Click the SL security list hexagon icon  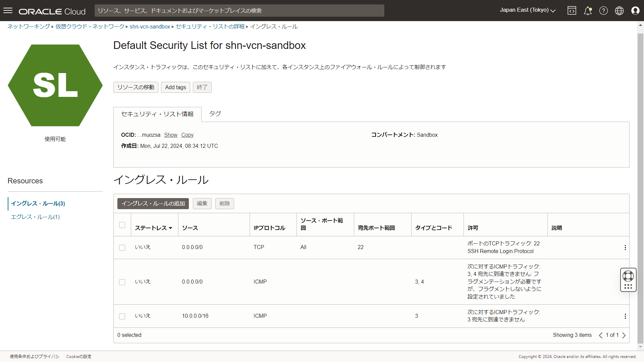click(55, 85)
